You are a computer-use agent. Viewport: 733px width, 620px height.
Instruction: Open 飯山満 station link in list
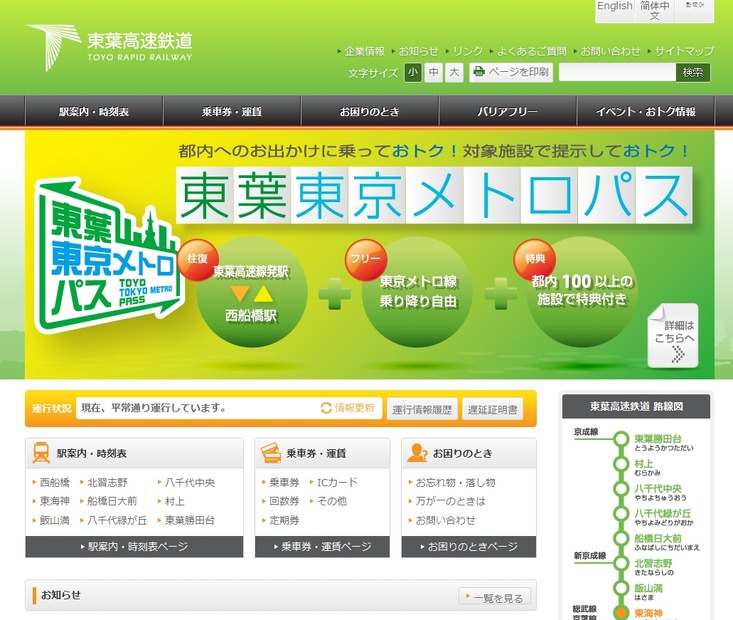coord(55,520)
